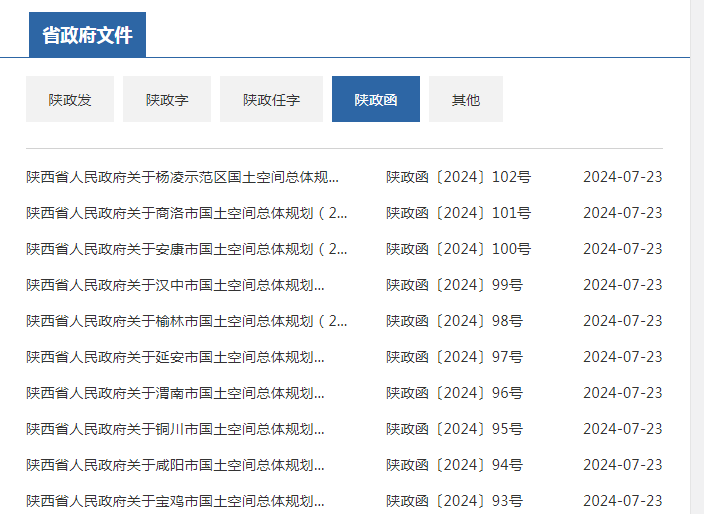Open the 商洛市国土空间总体规划 document link
The width and height of the screenshot is (704, 514).
[x=187, y=213]
